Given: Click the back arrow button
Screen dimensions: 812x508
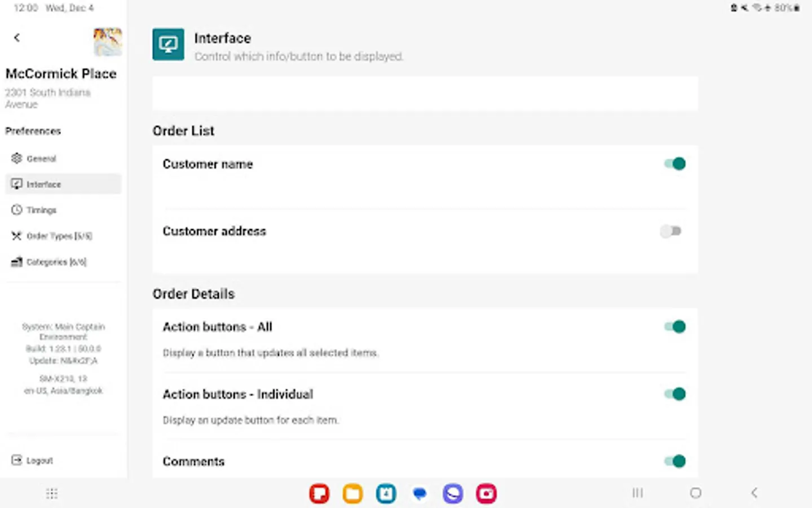Looking at the screenshot, I should pyautogui.click(x=16, y=37).
